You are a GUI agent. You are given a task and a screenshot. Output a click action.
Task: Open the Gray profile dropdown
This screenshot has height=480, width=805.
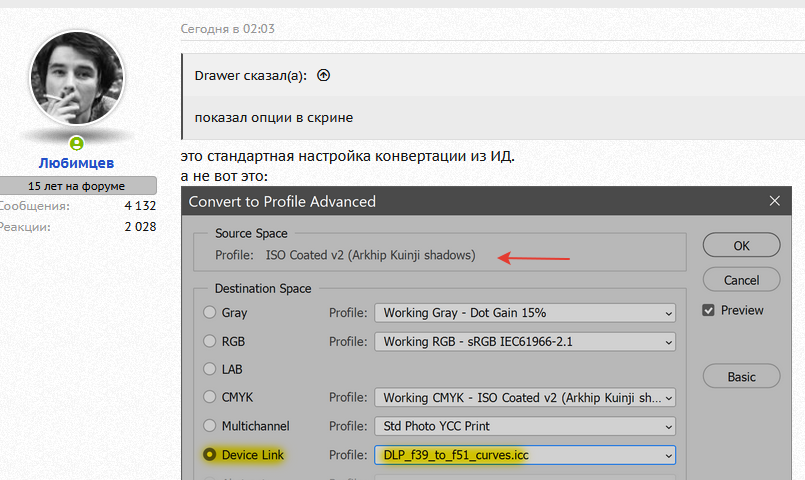coord(525,313)
